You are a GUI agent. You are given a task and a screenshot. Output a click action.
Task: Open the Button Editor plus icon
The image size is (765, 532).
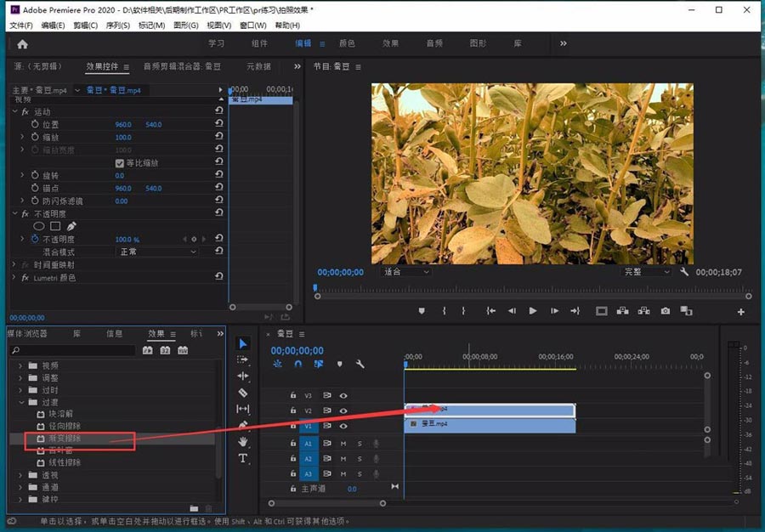pos(740,312)
